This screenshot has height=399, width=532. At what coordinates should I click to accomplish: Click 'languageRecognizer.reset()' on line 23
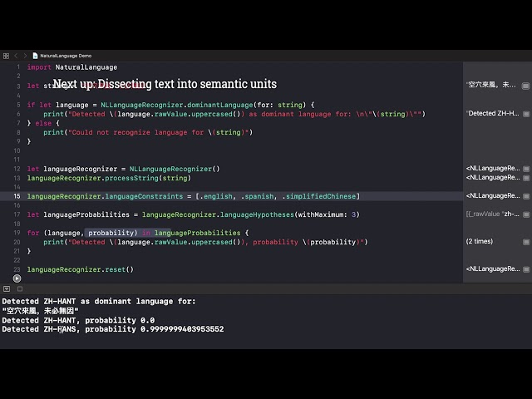point(81,269)
